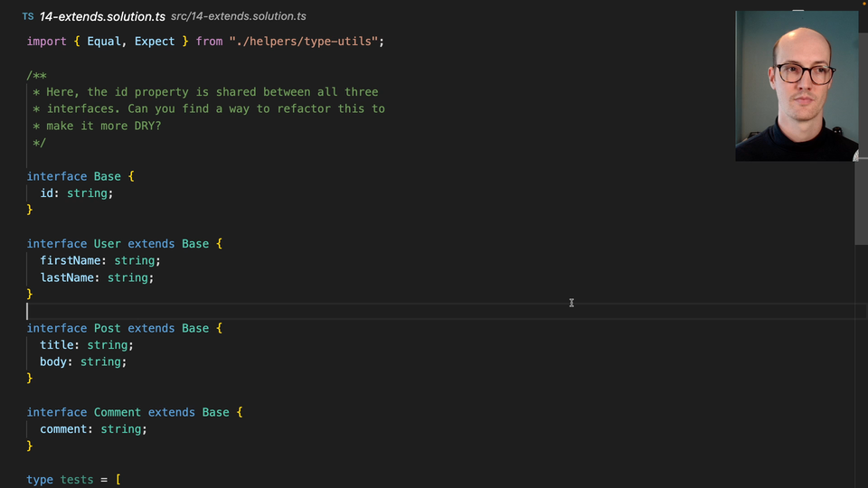The width and height of the screenshot is (868, 488).
Task: Click the id property in Base interface
Action: [x=46, y=193]
